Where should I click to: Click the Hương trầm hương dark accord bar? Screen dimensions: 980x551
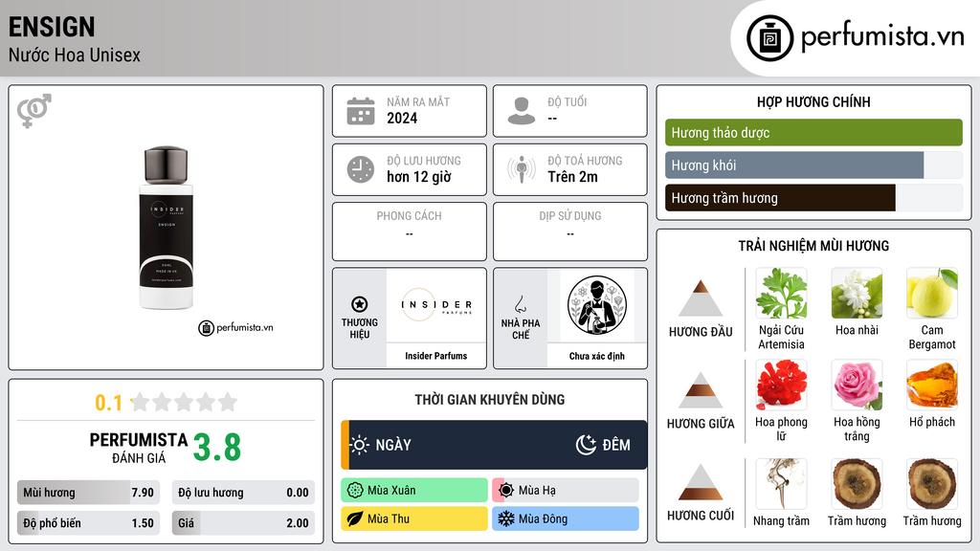813,197
